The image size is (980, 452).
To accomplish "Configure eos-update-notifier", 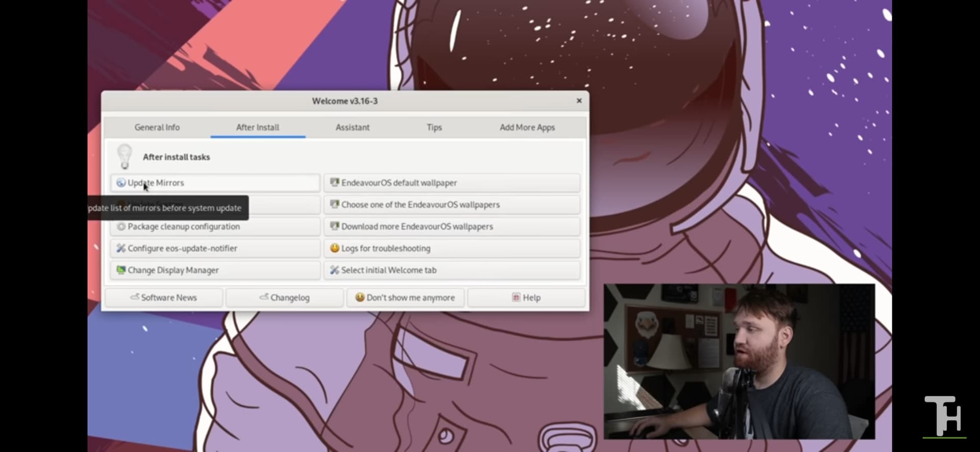I will pyautogui.click(x=215, y=248).
